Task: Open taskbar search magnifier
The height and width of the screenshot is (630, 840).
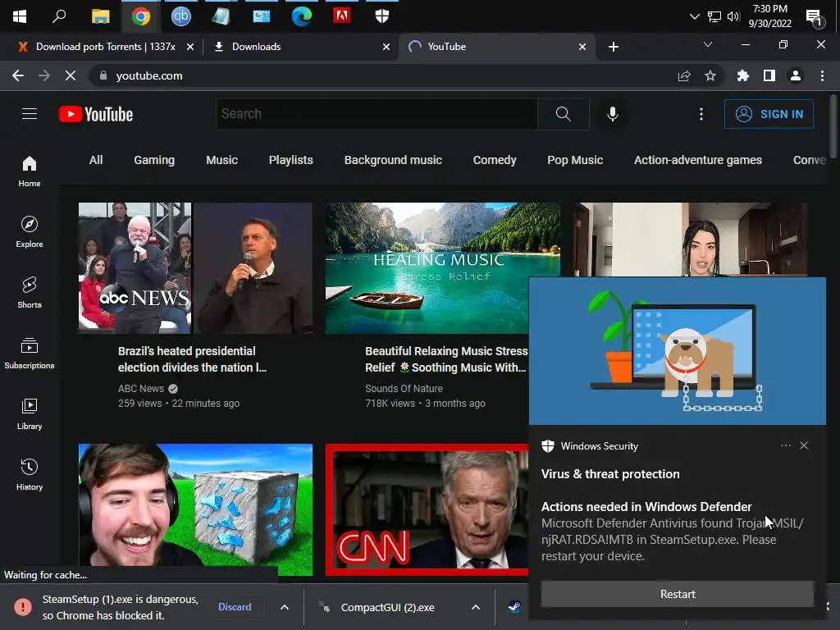Action: coord(59,16)
